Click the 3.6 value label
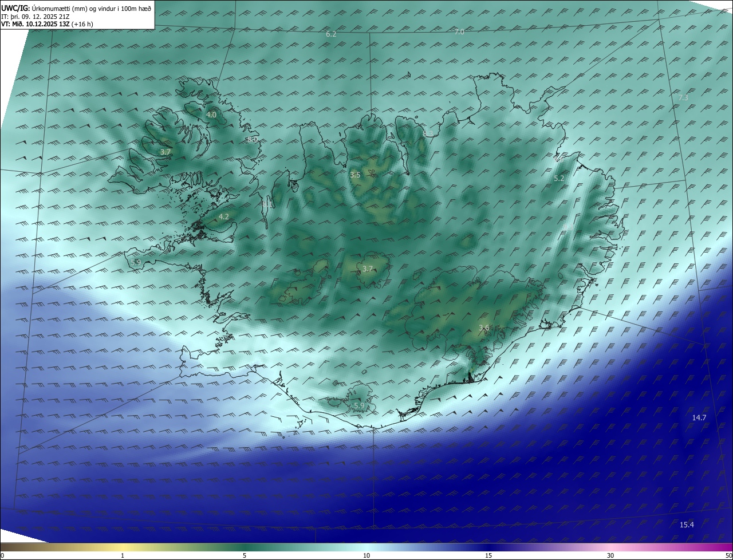The height and width of the screenshot is (560, 733). (484, 328)
